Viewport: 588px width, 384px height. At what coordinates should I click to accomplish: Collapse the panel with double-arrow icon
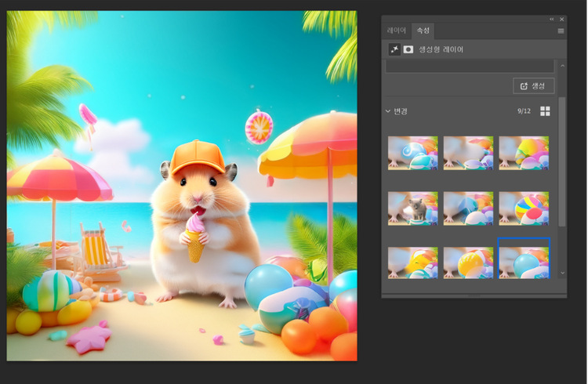coord(552,19)
